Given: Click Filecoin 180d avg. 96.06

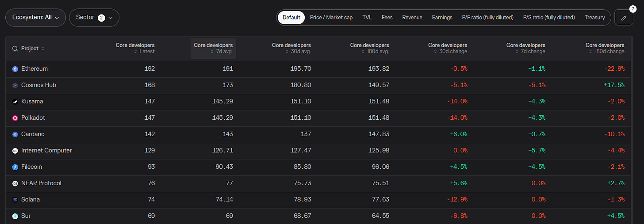Looking at the screenshot, I should [380, 167].
